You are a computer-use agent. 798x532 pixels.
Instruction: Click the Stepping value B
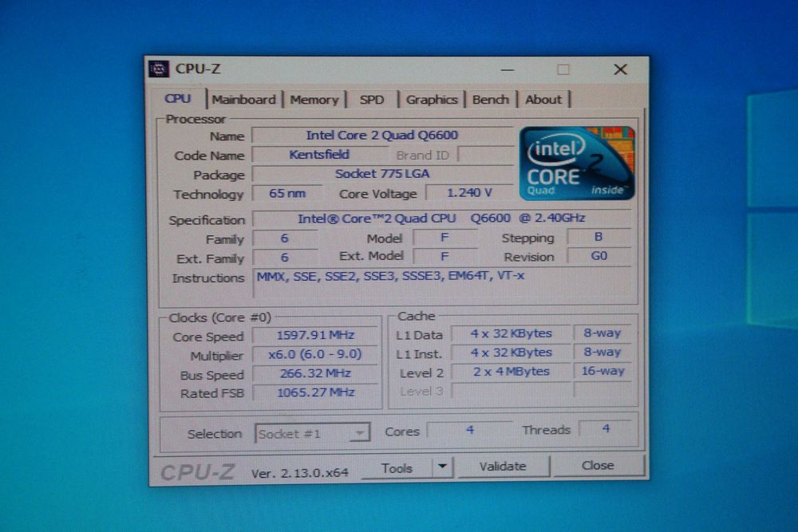[x=598, y=237]
